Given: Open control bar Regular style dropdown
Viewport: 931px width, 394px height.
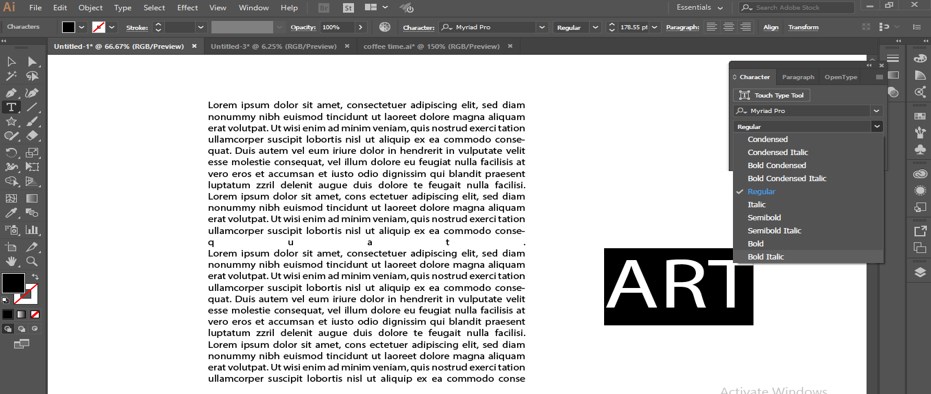Looking at the screenshot, I should 596,27.
